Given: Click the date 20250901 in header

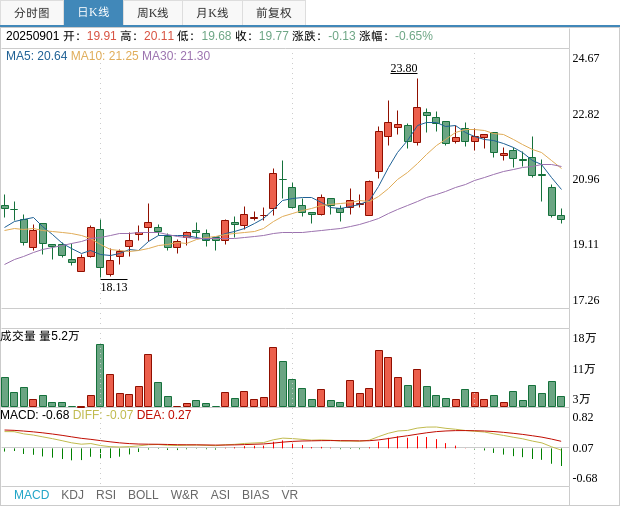Looking at the screenshot, I should point(32,36).
